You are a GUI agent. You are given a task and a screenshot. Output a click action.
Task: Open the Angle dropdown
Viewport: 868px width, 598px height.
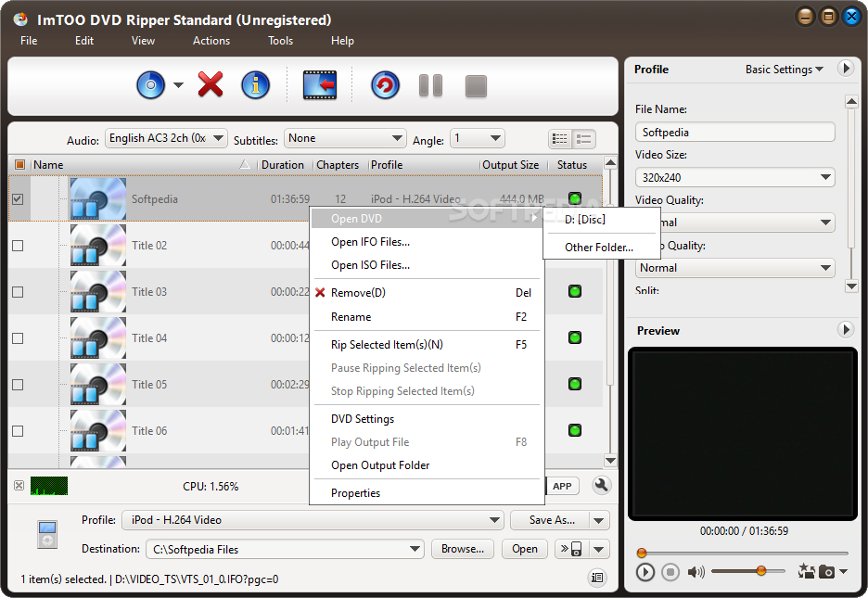click(x=478, y=138)
